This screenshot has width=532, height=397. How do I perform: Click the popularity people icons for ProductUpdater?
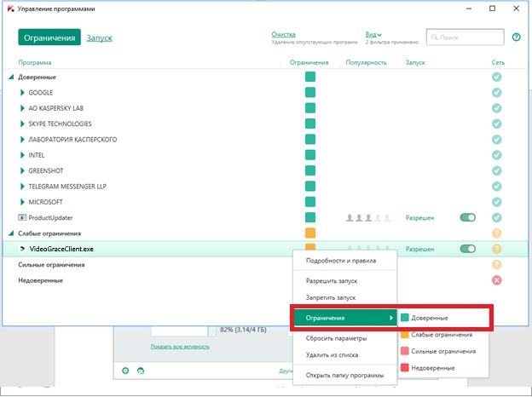(368, 217)
